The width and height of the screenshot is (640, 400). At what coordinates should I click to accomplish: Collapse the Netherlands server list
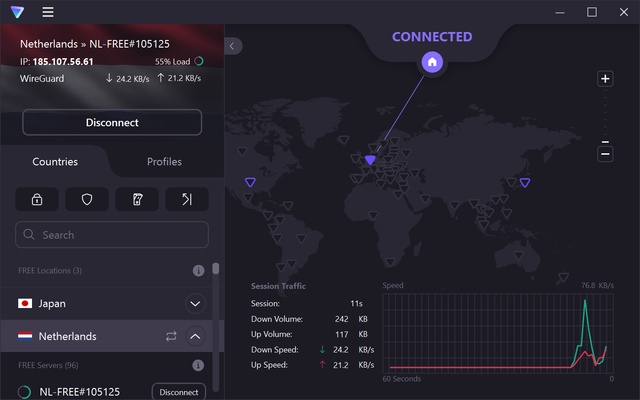pos(195,336)
